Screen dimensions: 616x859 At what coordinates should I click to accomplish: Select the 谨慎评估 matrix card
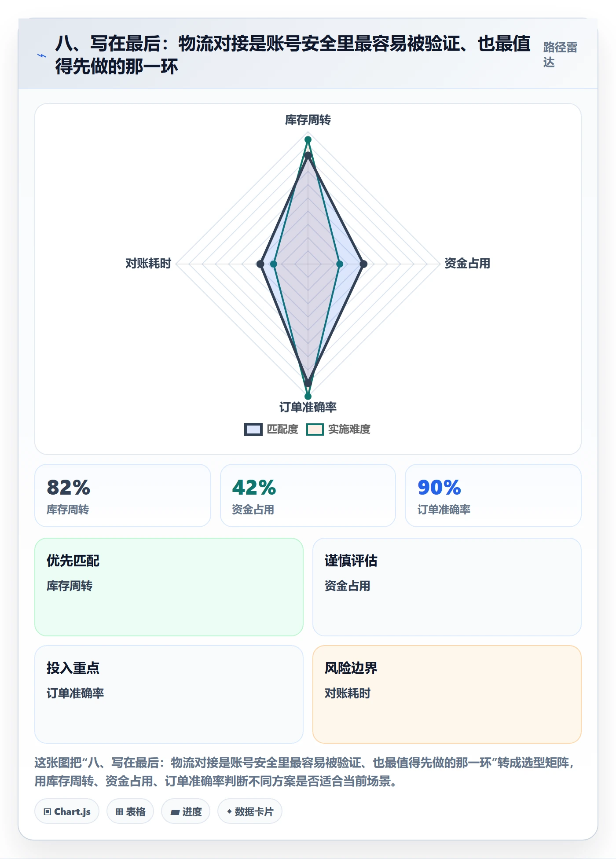point(447,587)
